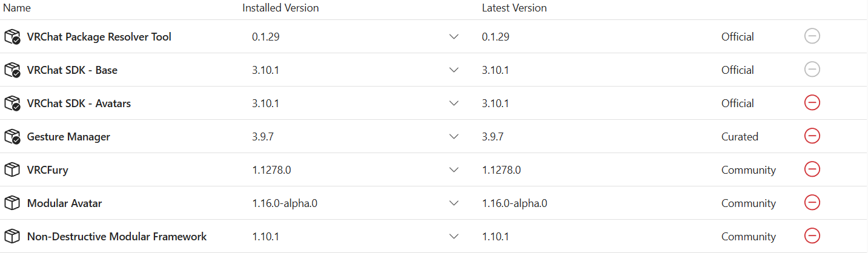Click the VRCFury package box icon
Viewport: 868px width, 253px height.
click(12, 170)
